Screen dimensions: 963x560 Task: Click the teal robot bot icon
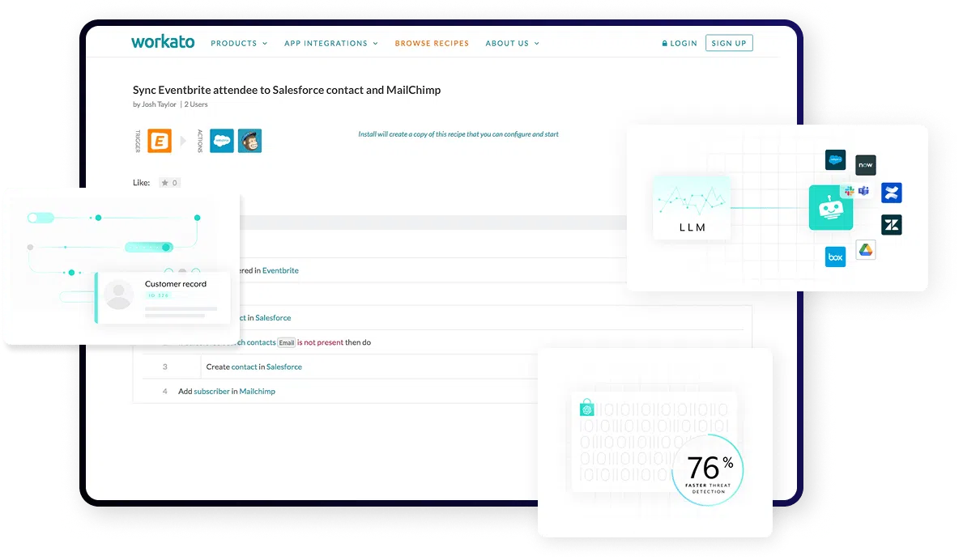830,208
